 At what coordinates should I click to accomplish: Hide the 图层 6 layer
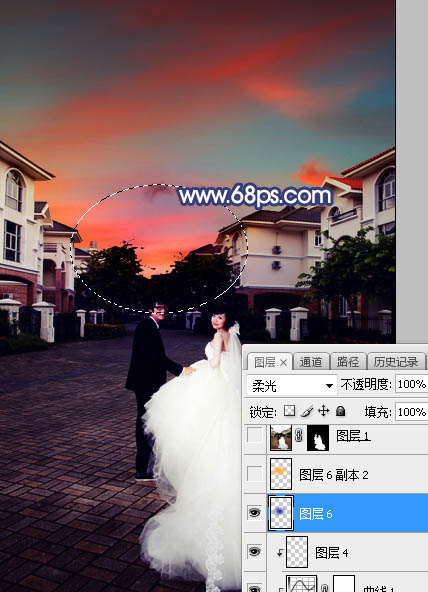255,513
